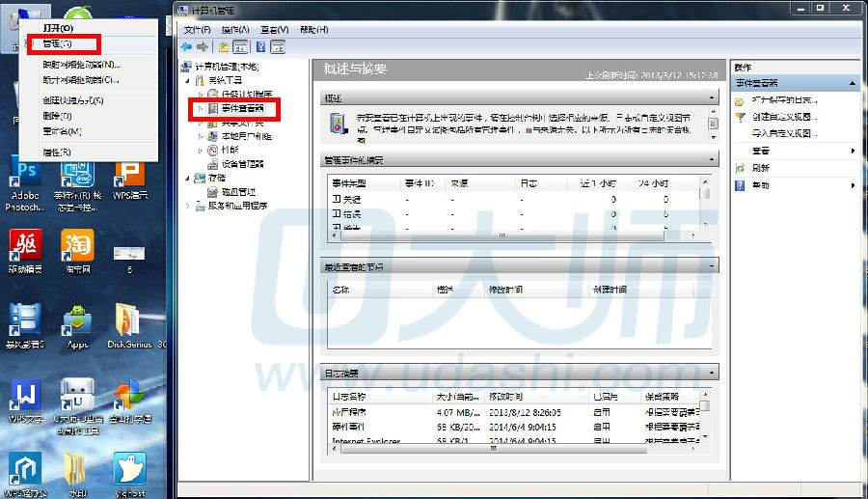The height and width of the screenshot is (499, 868).
Task: Click the Adobe Photoshop desktop shortcut
Action: point(25,186)
